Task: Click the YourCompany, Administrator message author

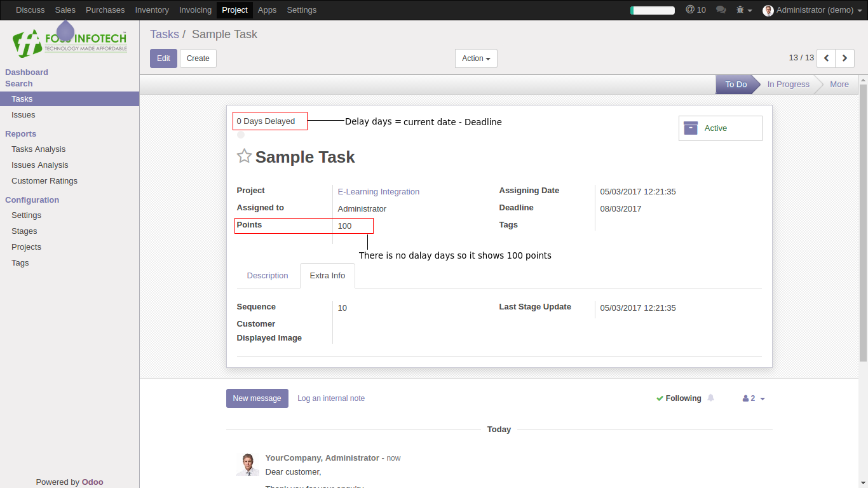Action: 322,457
